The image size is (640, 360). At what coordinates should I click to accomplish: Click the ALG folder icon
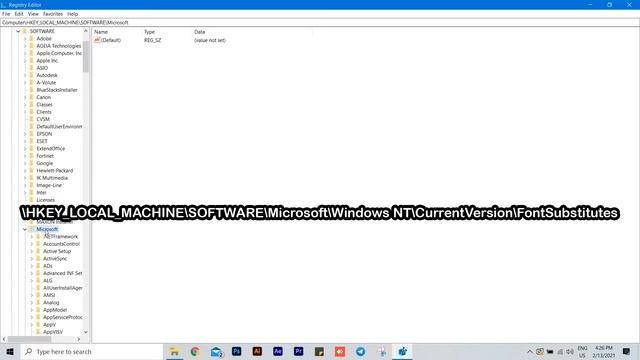(38, 281)
